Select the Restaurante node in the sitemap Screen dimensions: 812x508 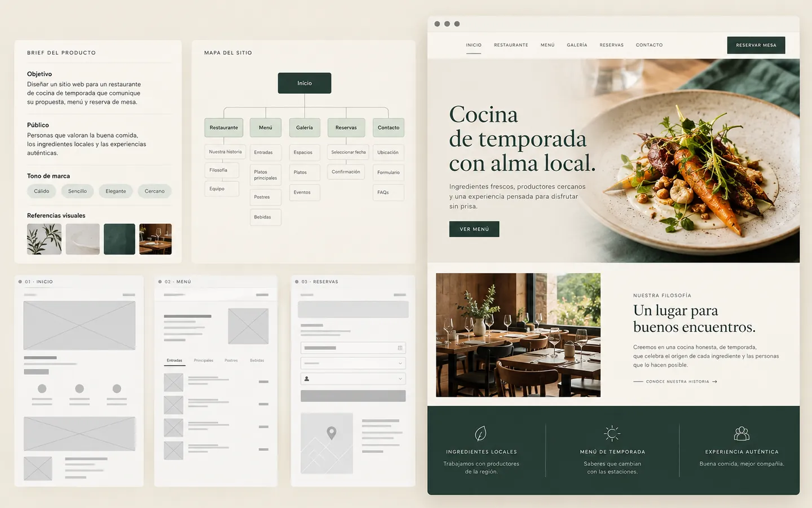(x=224, y=128)
